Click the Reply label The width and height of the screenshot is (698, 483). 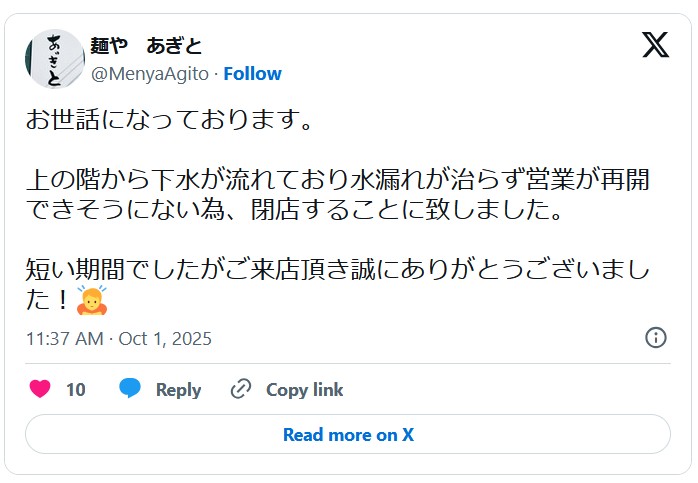[x=178, y=390]
